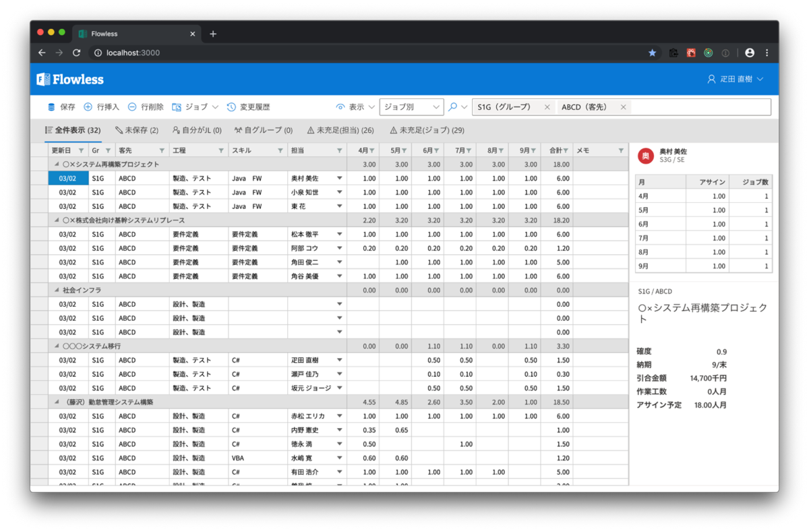
Task: Open filter on 合計 column header
Action: coord(566,151)
